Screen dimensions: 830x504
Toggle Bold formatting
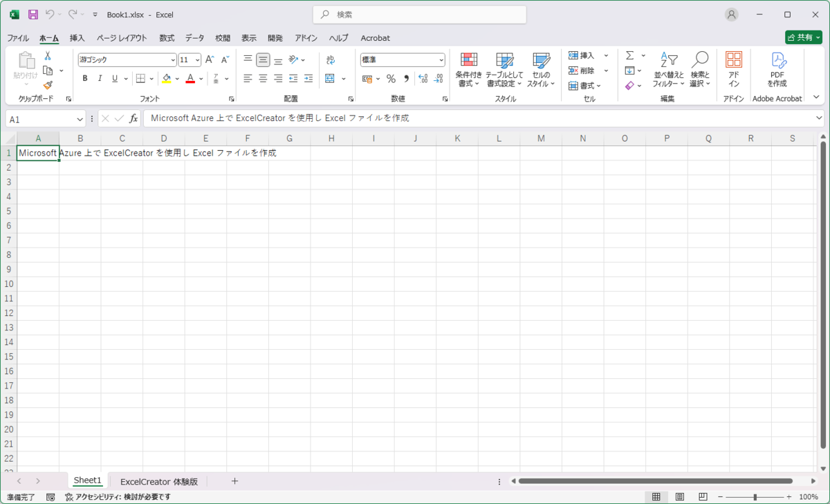pyautogui.click(x=85, y=78)
